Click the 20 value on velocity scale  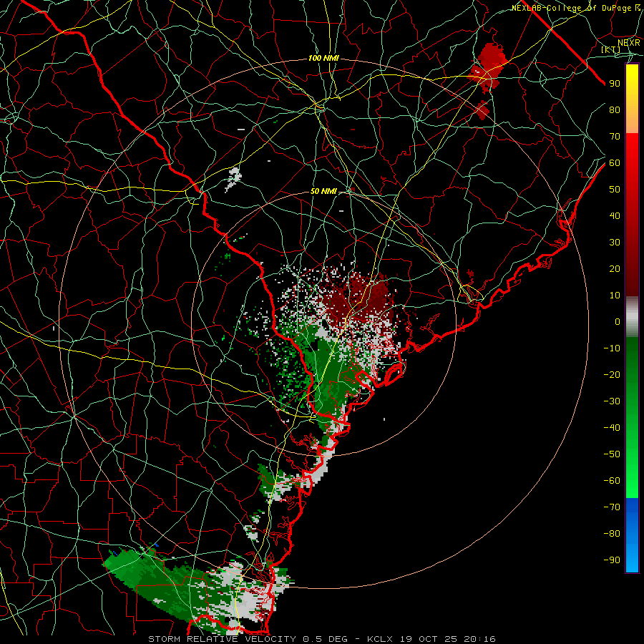[x=615, y=269]
